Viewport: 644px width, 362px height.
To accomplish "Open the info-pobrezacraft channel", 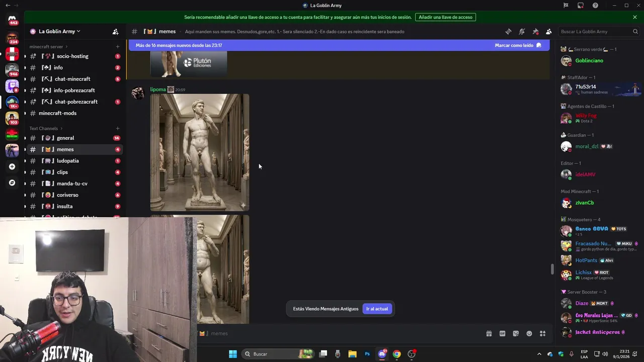I will (74, 90).
